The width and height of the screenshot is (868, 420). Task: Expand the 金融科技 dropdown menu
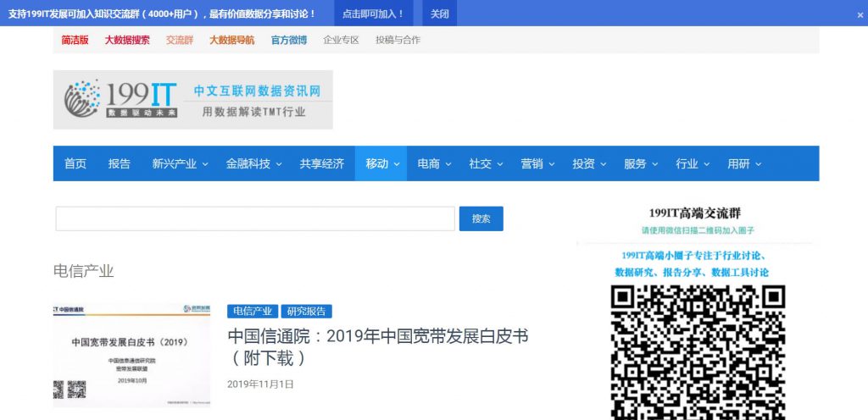253,163
